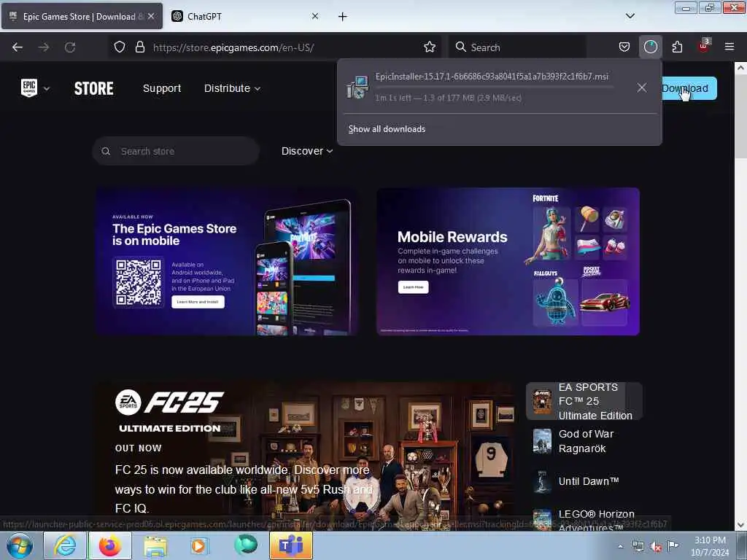Click the browser Back arrow

coord(18,47)
